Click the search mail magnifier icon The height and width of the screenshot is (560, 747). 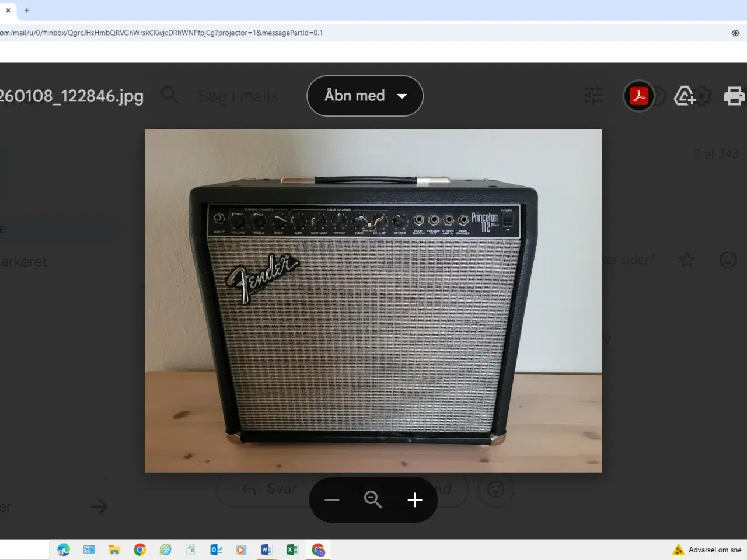[169, 95]
